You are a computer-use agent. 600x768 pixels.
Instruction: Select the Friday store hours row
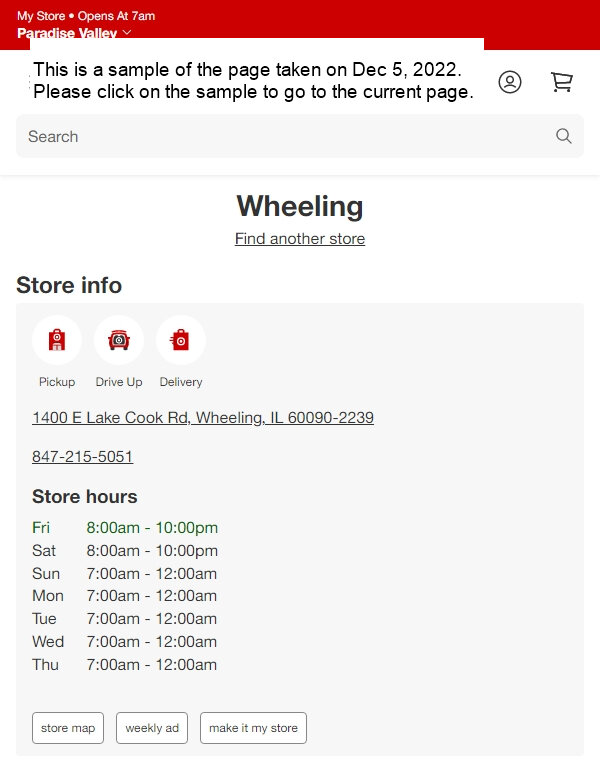125,528
